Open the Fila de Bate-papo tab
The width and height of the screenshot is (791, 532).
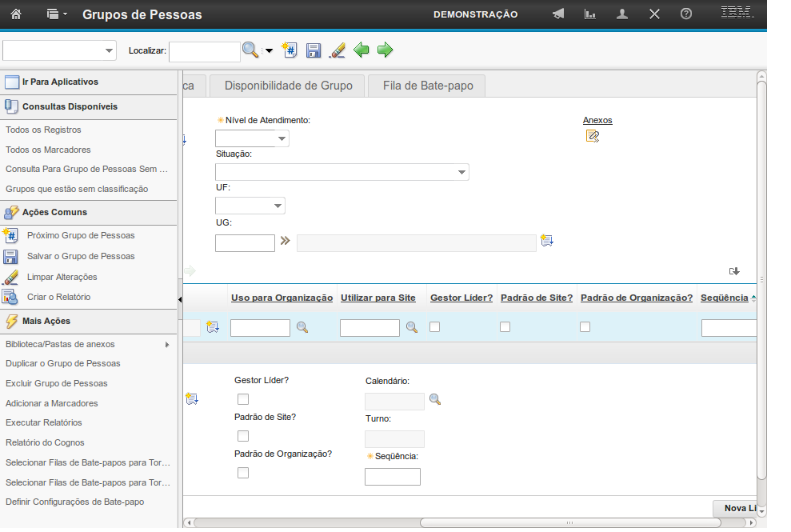(x=428, y=86)
